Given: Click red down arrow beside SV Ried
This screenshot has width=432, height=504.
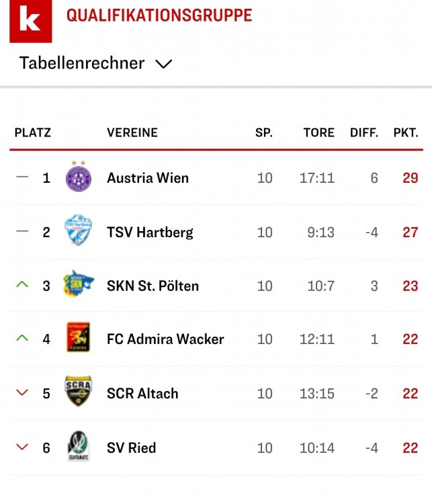Looking at the screenshot, I should coord(22,447).
